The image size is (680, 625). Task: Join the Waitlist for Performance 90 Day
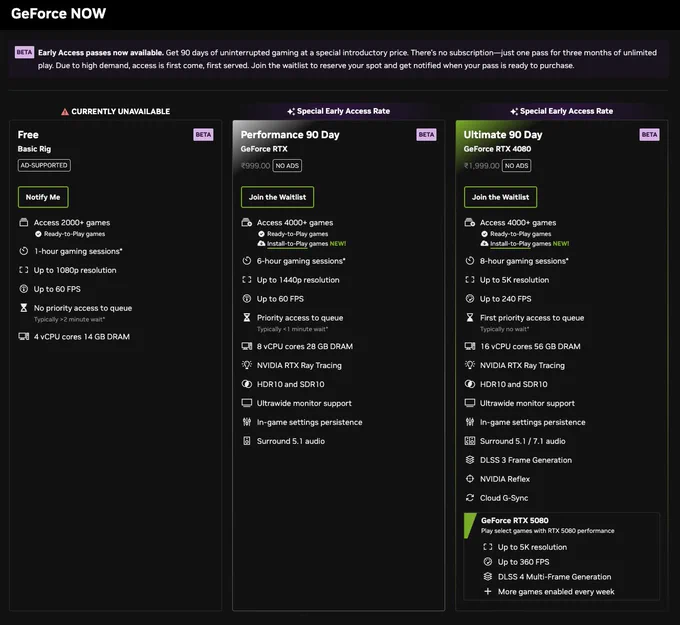(277, 197)
